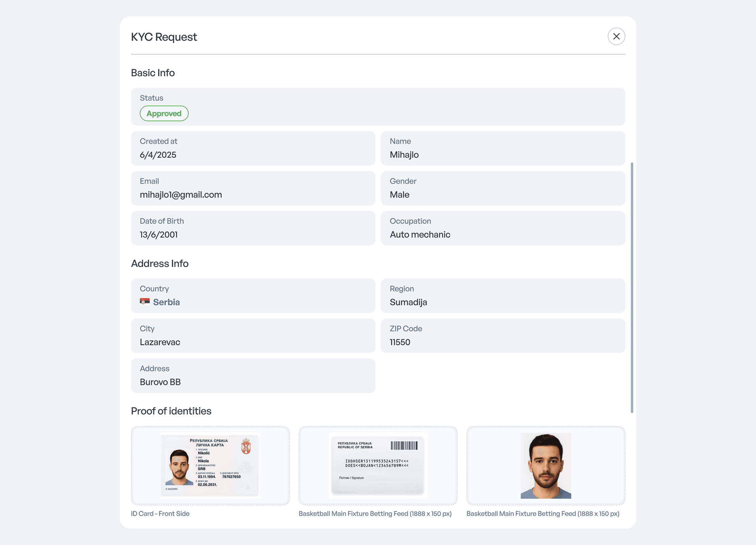
Task: Click the Approved status badge
Action: tap(164, 113)
